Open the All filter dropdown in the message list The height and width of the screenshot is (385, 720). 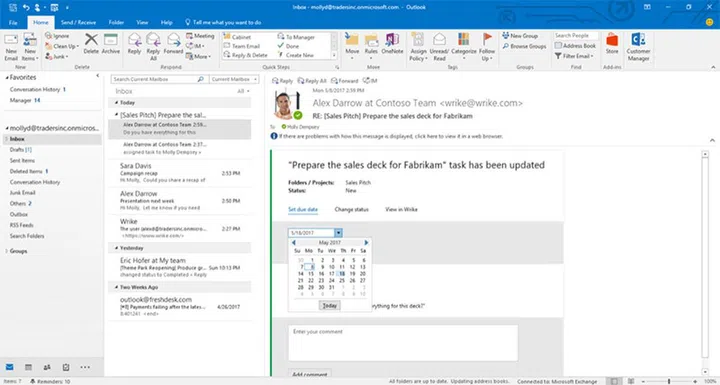point(243,91)
